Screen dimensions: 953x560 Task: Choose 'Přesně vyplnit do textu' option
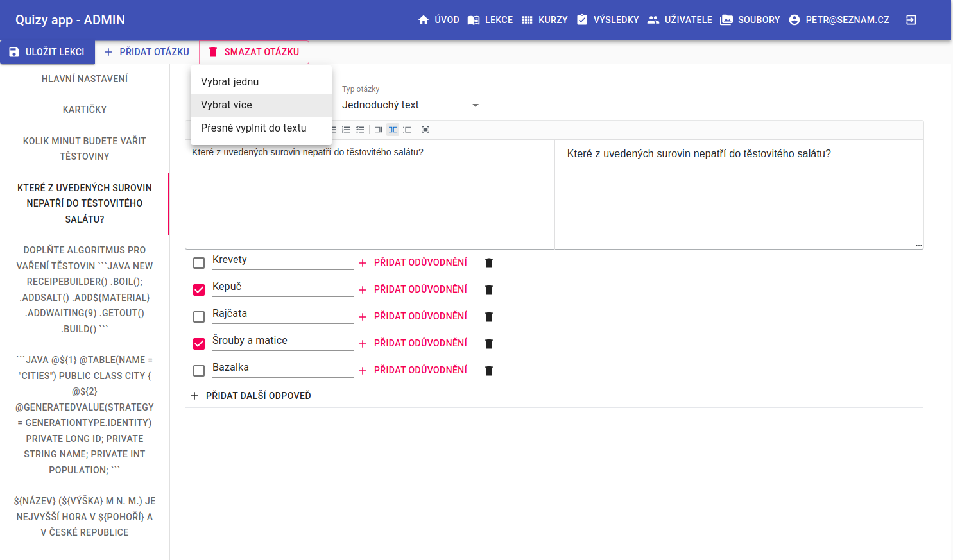pos(261,128)
